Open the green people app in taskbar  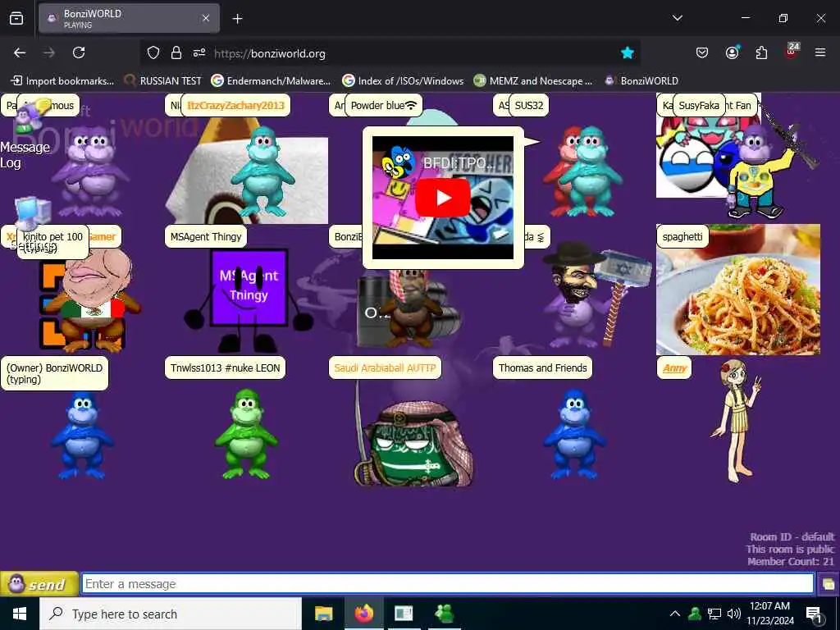pos(444,614)
